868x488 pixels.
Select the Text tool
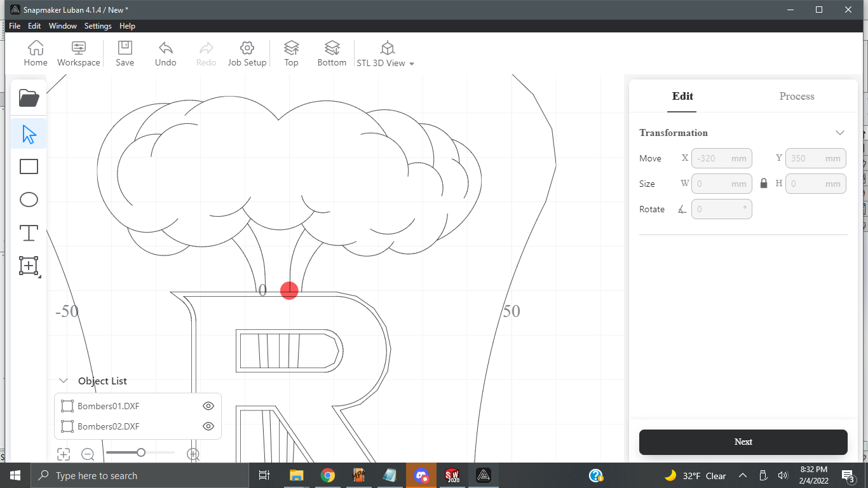click(x=29, y=233)
